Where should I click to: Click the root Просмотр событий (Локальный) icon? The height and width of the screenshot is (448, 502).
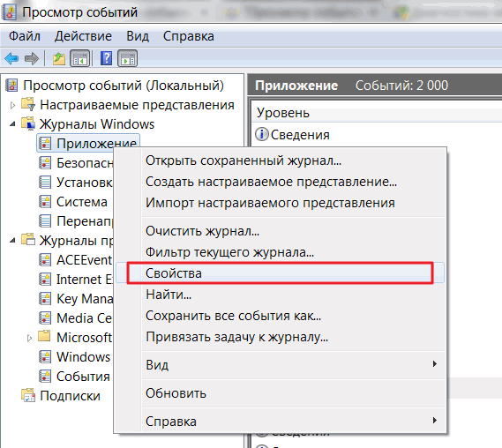(x=11, y=86)
